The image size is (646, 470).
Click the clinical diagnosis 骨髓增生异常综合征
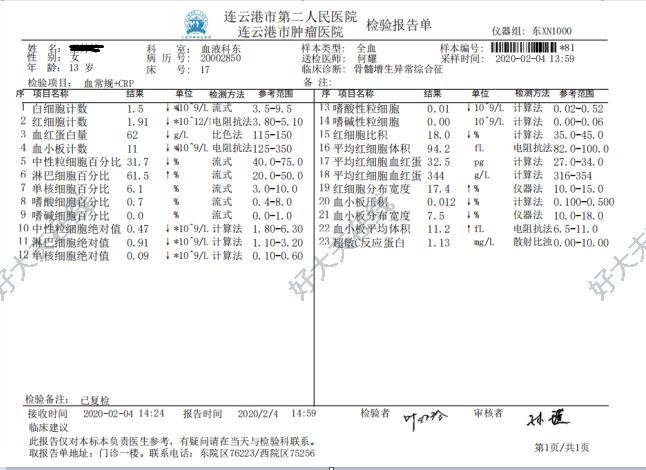click(x=398, y=69)
